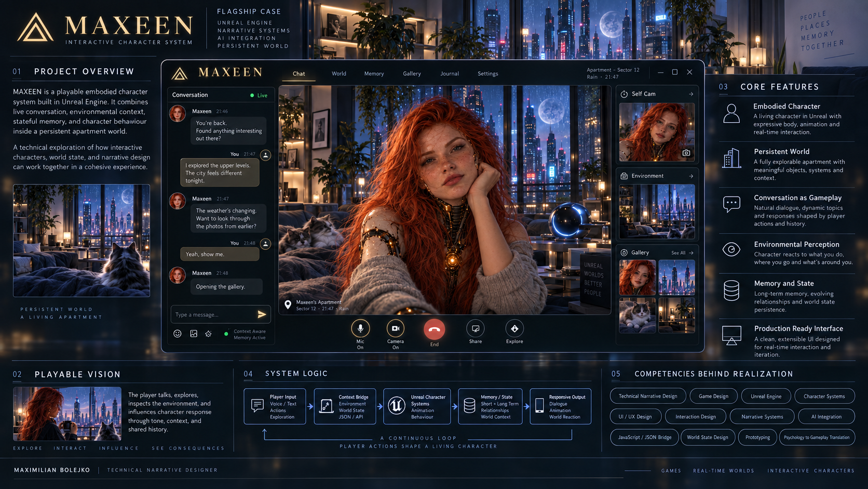
Task: Click the AI Integration competency tag
Action: click(x=826, y=417)
